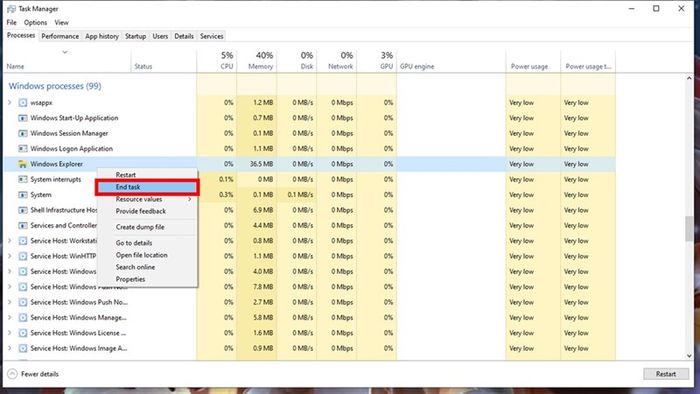
Task: Switch to the Users tab
Action: (x=160, y=36)
